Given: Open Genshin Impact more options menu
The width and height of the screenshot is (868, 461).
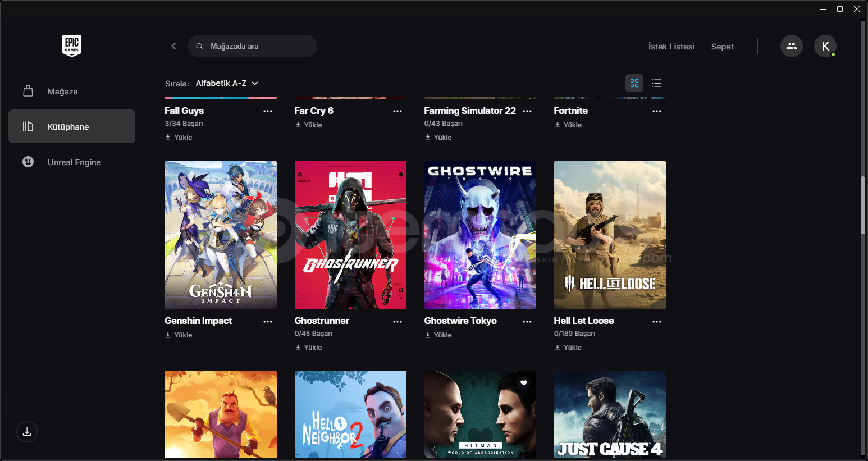Looking at the screenshot, I should (x=268, y=322).
